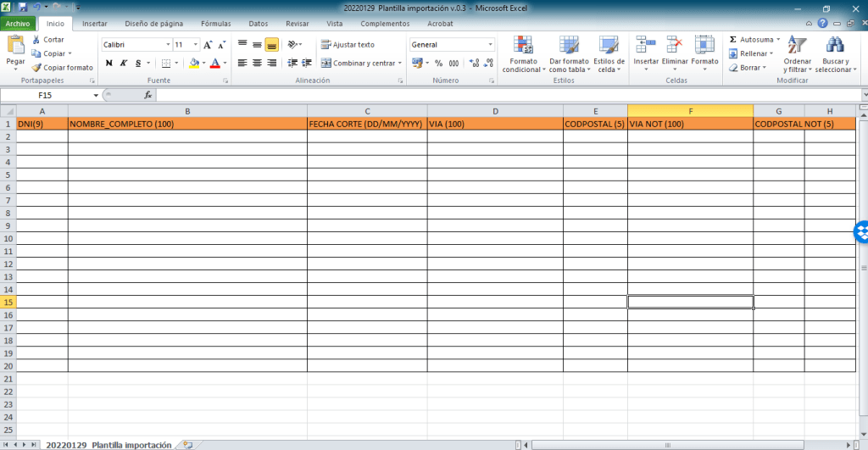Toggle Ajustar texto wrap option
The width and height of the screenshot is (868, 450).
tap(348, 45)
